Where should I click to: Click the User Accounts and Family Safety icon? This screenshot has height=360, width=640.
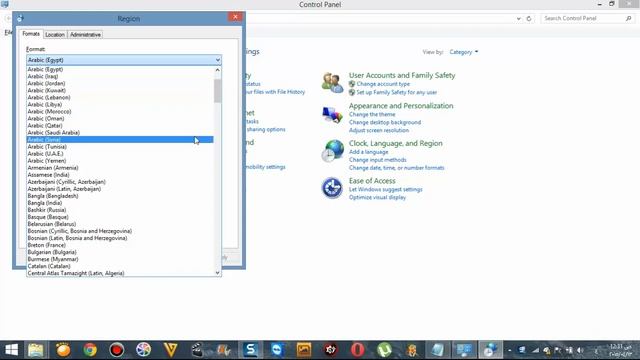(x=332, y=83)
